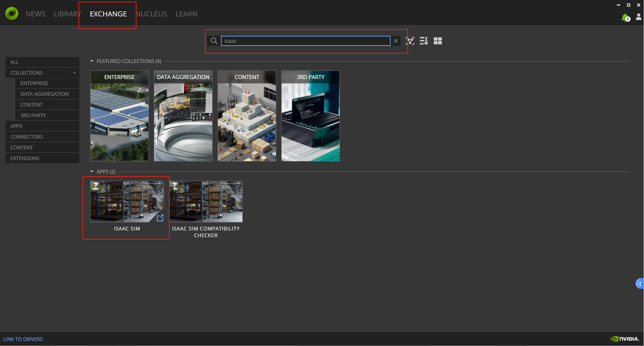Toggle grid view layout

(437, 41)
